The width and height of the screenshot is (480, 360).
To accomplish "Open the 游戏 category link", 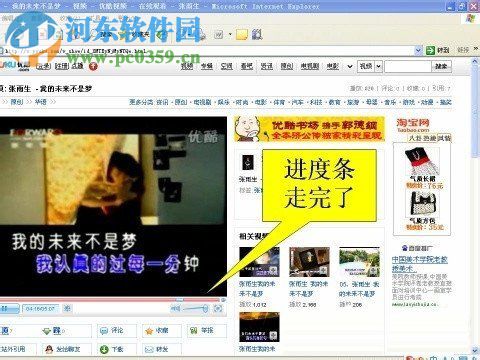I will pos(408,102).
